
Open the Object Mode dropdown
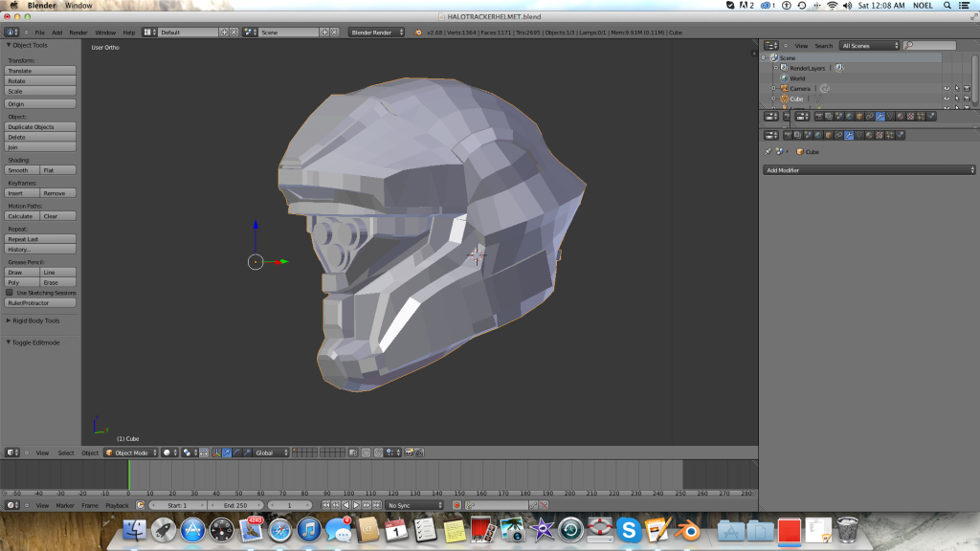click(130, 452)
